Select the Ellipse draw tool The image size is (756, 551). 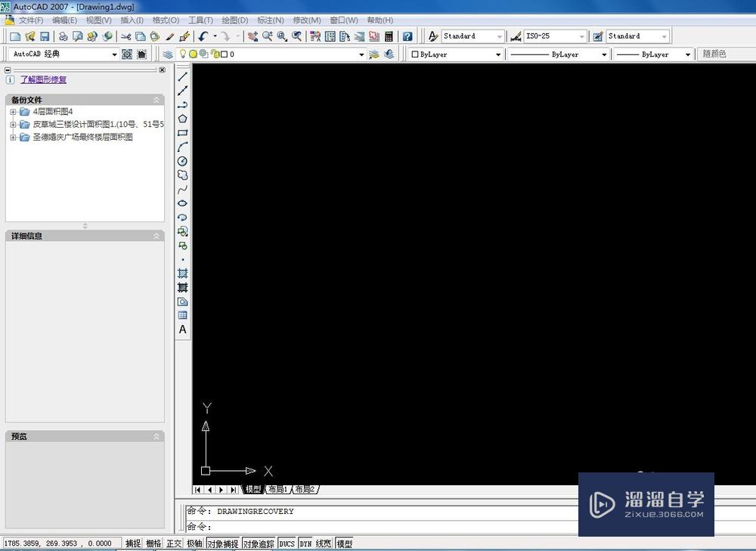coord(183,203)
